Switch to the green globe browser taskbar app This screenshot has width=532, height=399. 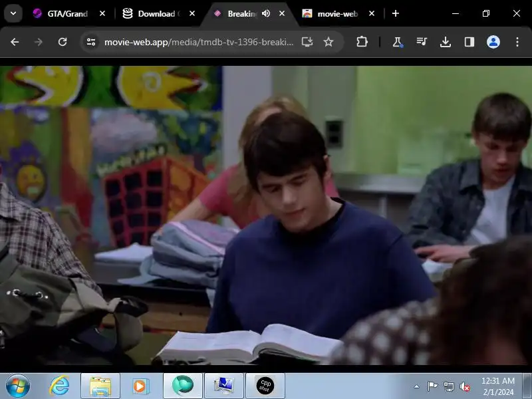coord(182,386)
